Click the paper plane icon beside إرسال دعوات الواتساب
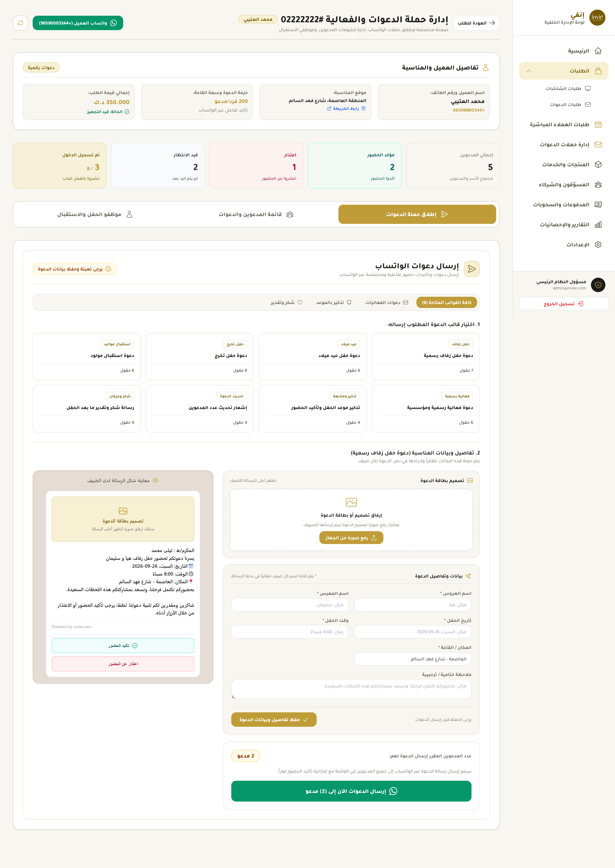615x868 pixels. [472, 269]
